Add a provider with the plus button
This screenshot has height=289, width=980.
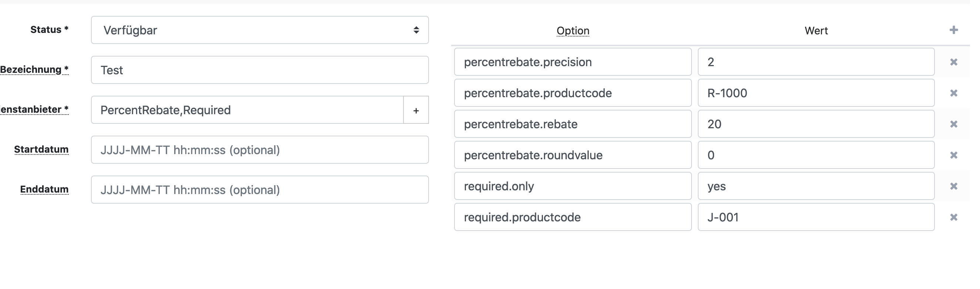click(x=416, y=110)
